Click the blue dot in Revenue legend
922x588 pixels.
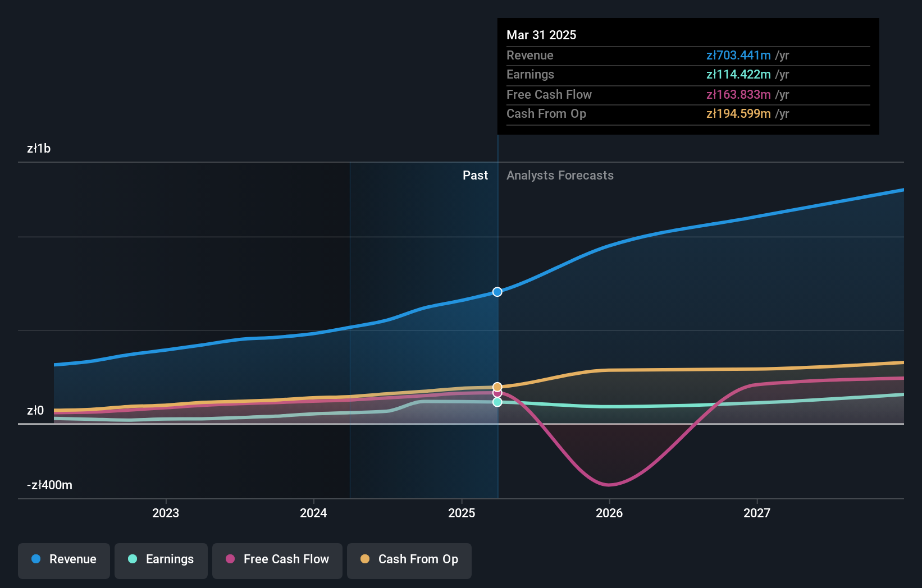(x=36, y=559)
